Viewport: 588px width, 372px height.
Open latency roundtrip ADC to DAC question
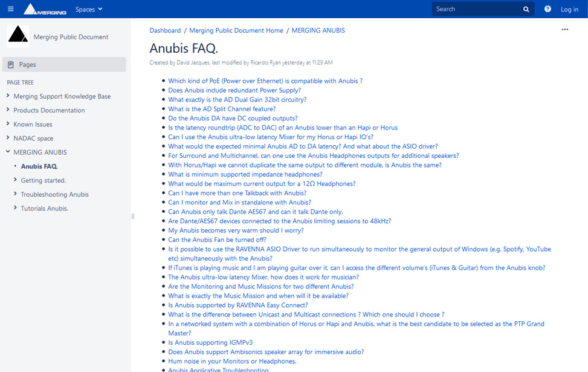pyautogui.click(x=283, y=128)
